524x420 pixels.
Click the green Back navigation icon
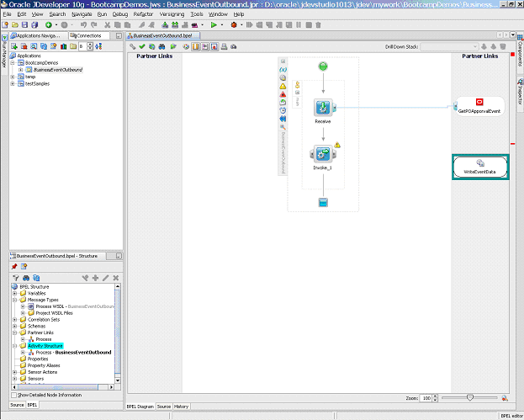pos(49,24)
